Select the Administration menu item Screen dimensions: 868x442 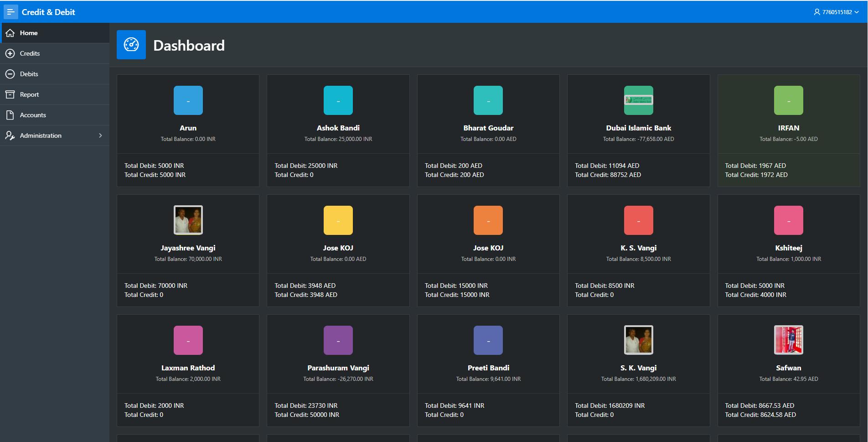[x=55, y=135]
